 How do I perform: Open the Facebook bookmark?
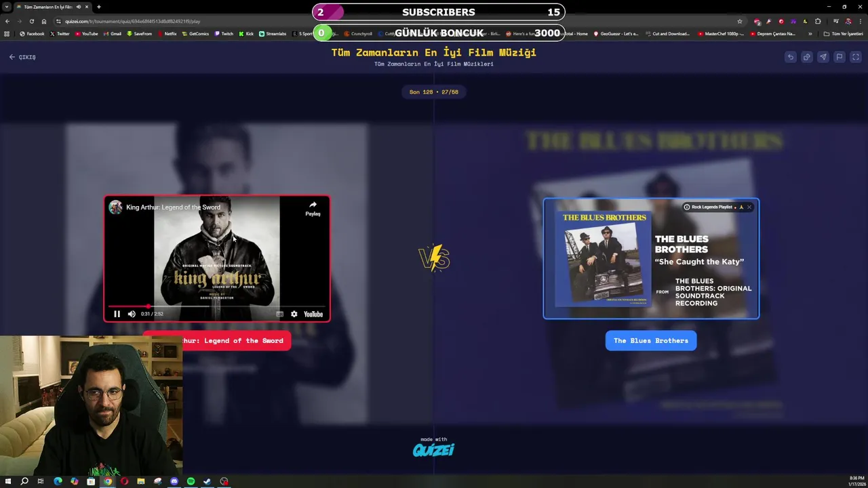[x=32, y=33]
